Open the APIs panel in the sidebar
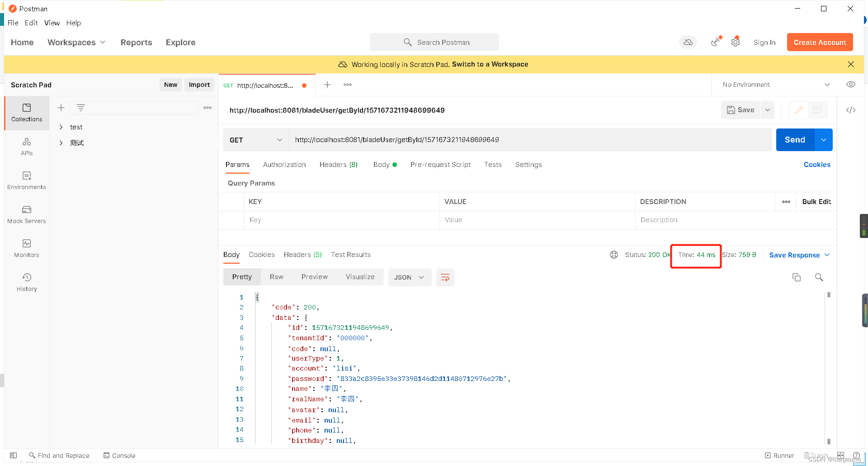This screenshot has width=868, height=466. pyautogui.click(x=26, y=146)
